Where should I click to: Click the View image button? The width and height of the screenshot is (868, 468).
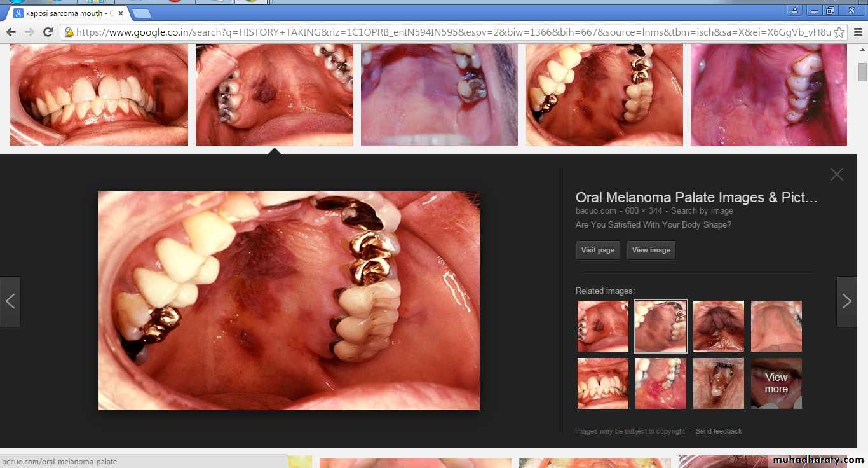[651, 250]
